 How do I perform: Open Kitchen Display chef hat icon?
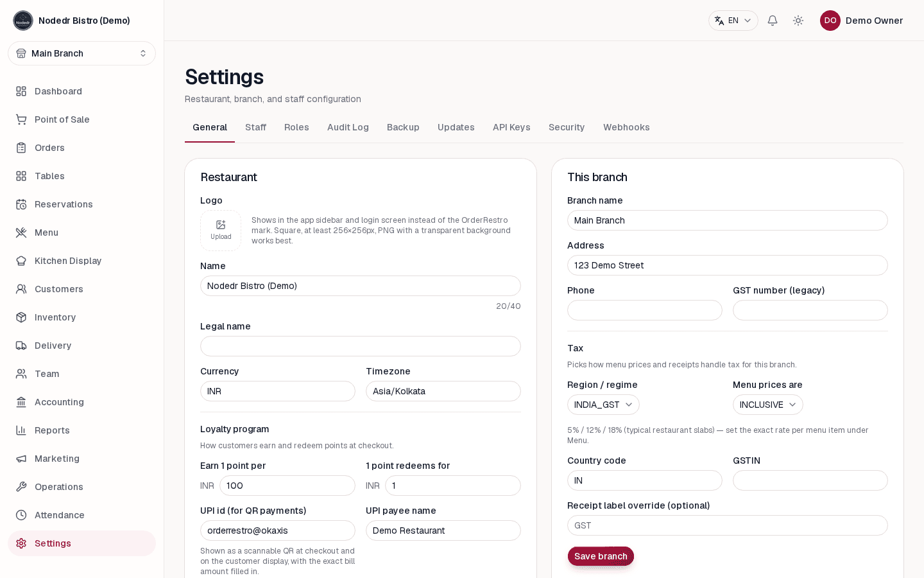click(x=21, y=261)
